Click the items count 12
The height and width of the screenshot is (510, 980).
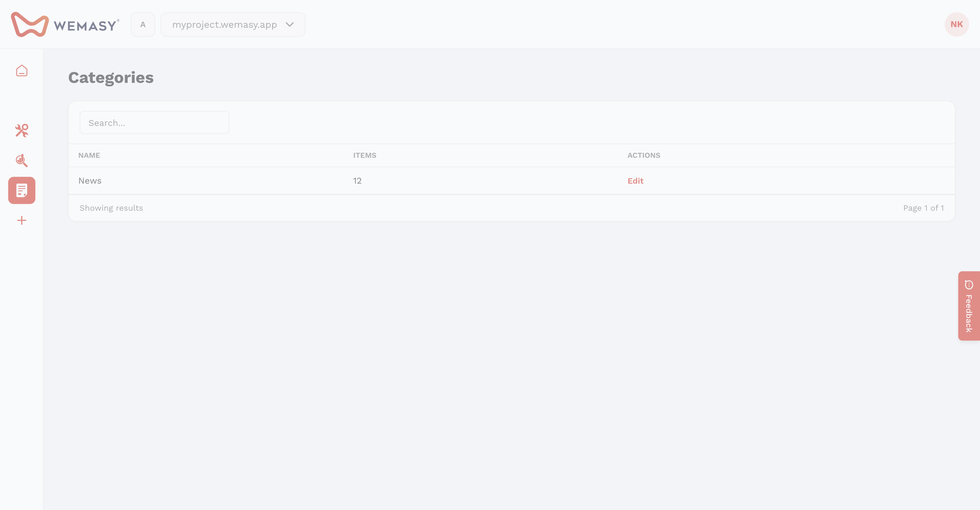click(357, 181)
